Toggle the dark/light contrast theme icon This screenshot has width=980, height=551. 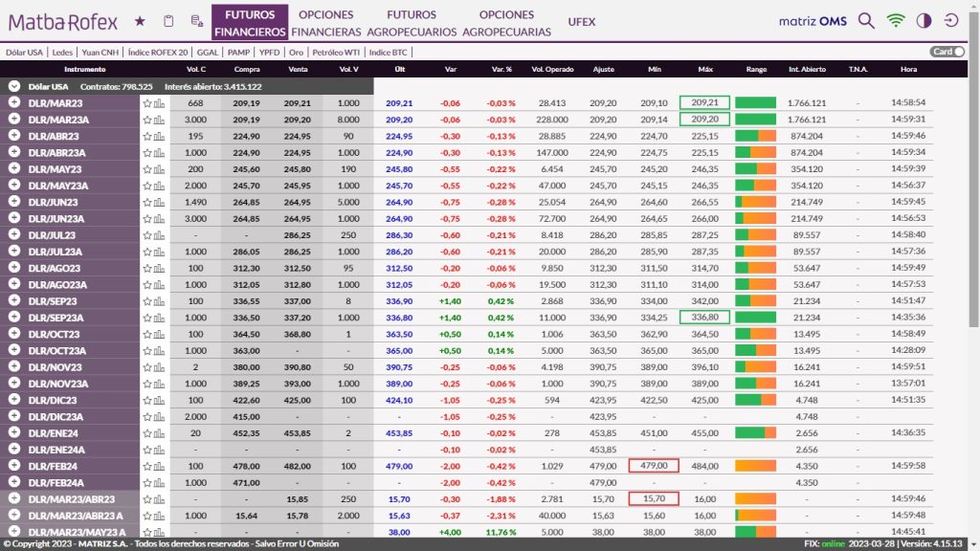[924, 21]
